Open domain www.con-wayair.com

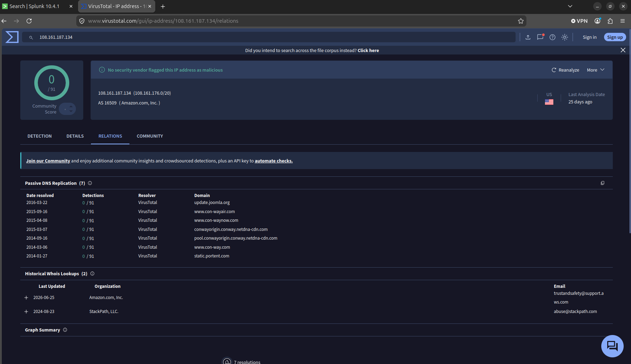point(214,212)
